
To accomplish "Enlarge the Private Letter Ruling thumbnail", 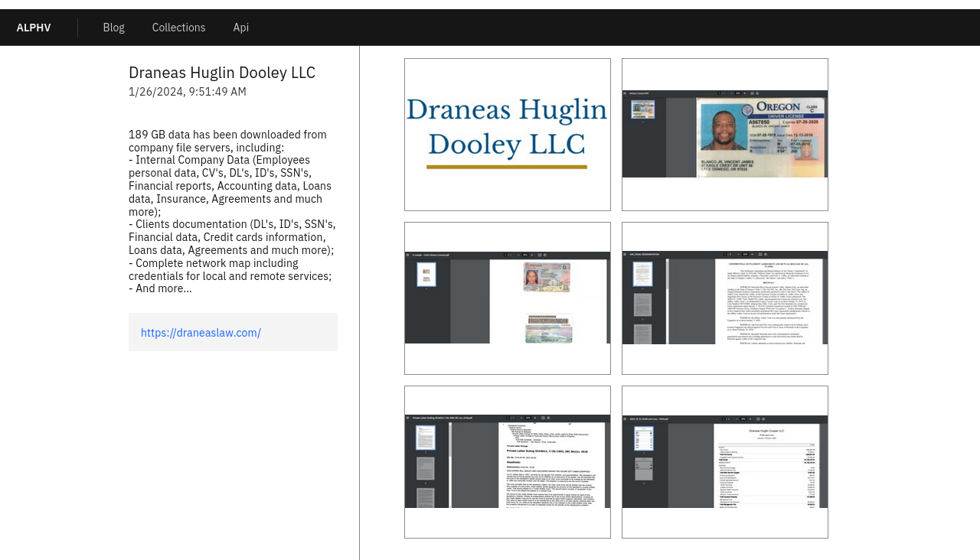I will (508, 462).
